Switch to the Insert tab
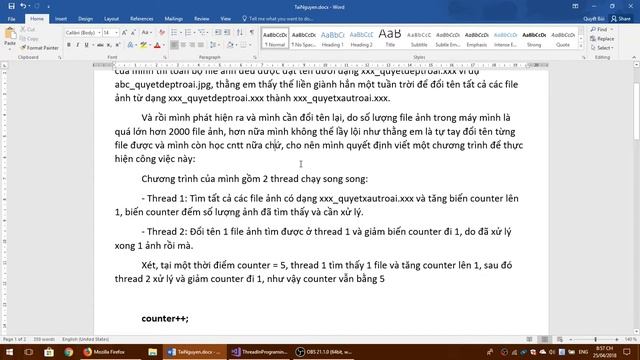Image resolution: width=640 pixels, height=360 pixels. click(x=61, y=19)
